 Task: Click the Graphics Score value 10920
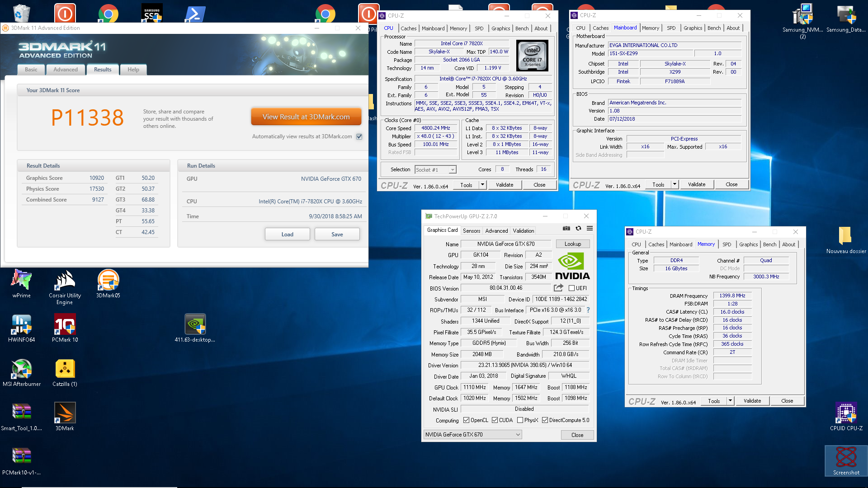pyautogui.click(x=97, y=178)
